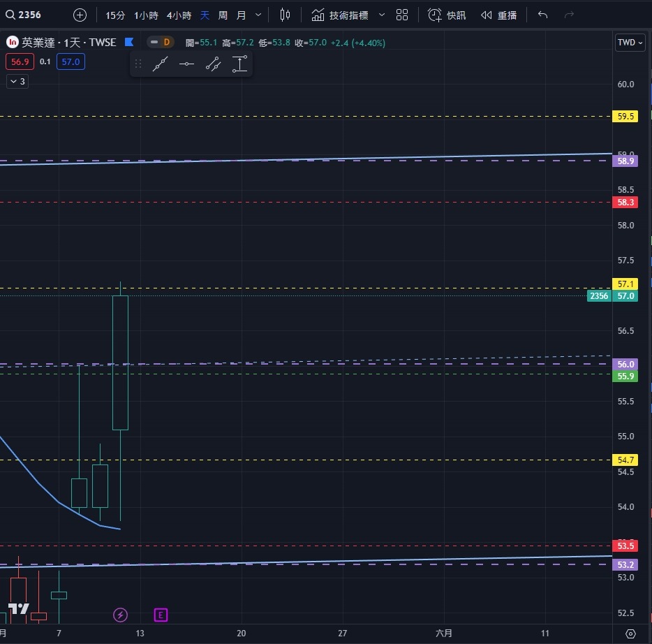The height and width of the screenshot is (644, 652).
Task: Switch to the 15分 timeframe
Action: coord(115,15)
